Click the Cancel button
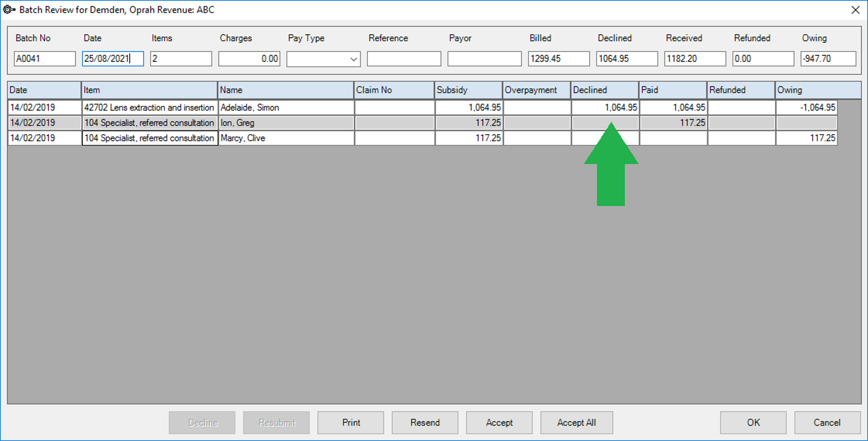 (x=827, y=423)
